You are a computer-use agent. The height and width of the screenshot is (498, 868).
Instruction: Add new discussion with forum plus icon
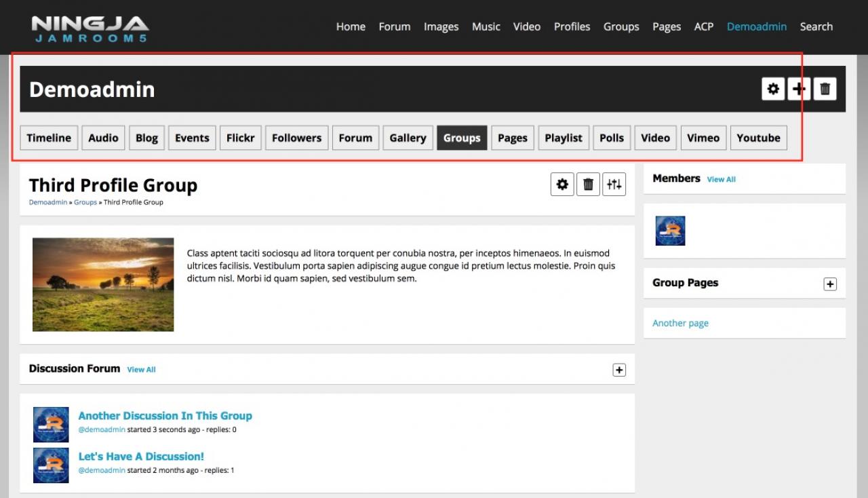point(618,370)
